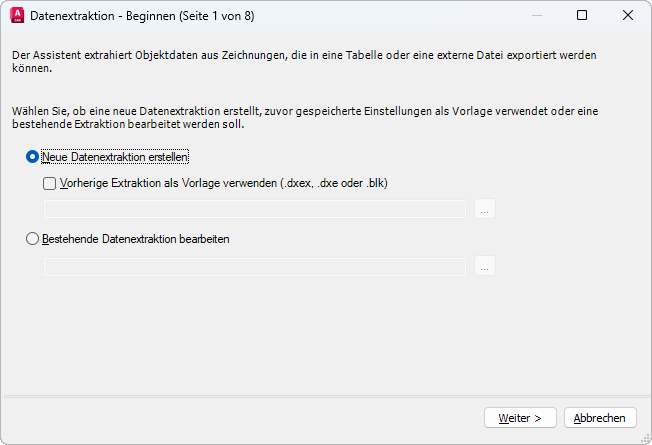The height and width of the screenshot is (445, 652).
Task: Close the Datenextraktion wizard window
Action: 627,16
